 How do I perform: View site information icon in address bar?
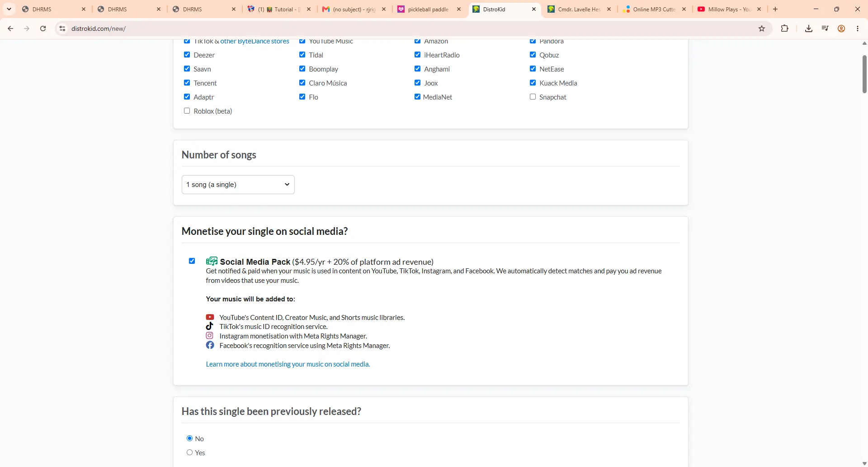62,29
